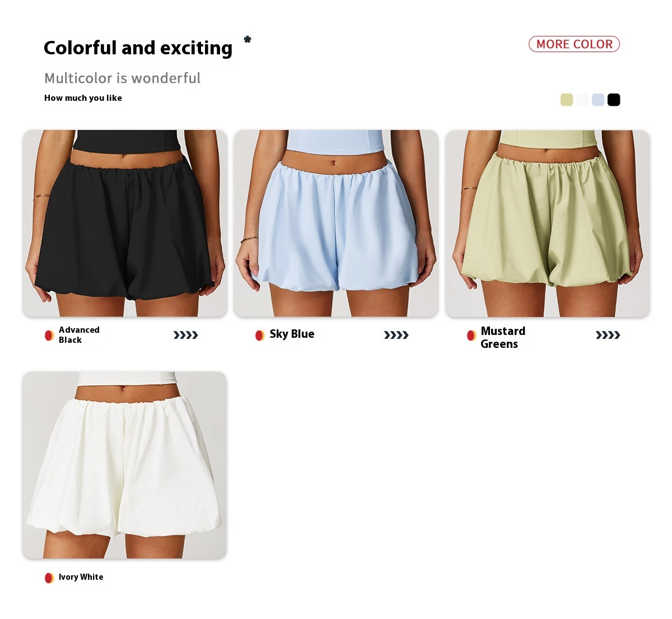Click the arrows beside Advanced Black

point(186,335)
